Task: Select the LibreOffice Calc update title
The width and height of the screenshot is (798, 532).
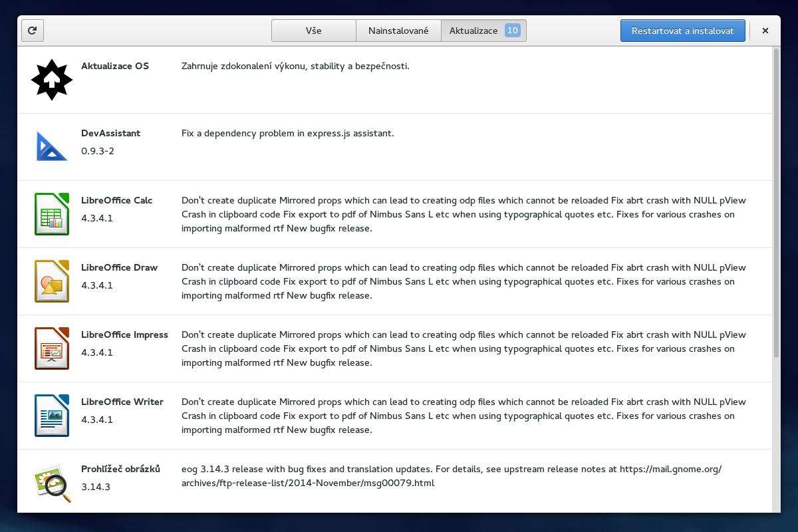Action: 117,200
